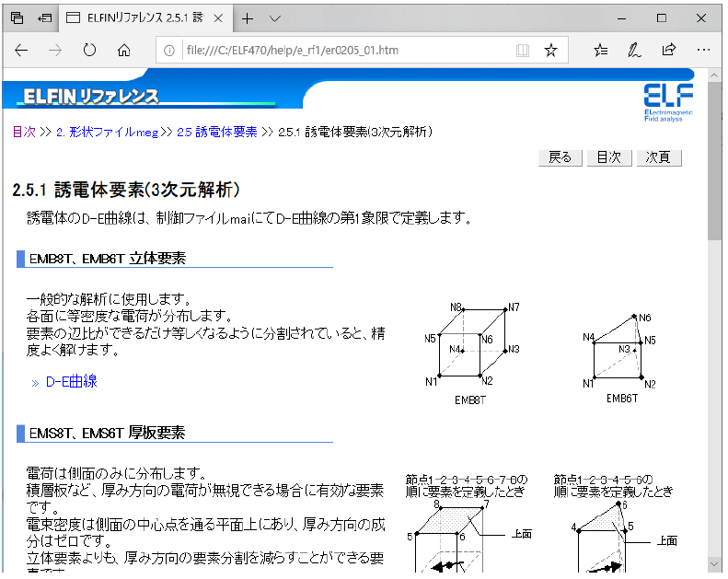Maximize the browser window
This screenshot has width=728, height=579.
(662, 18)
